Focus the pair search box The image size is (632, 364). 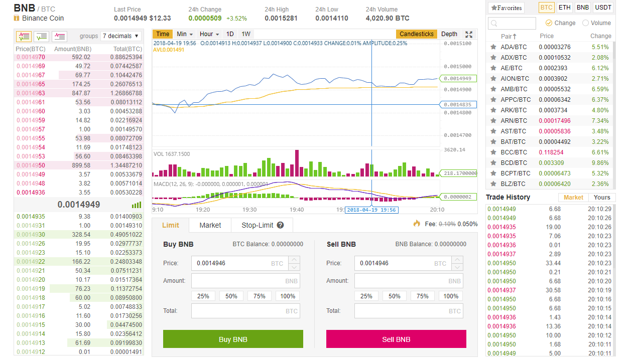pyautogui.click(x=512, y=24)
